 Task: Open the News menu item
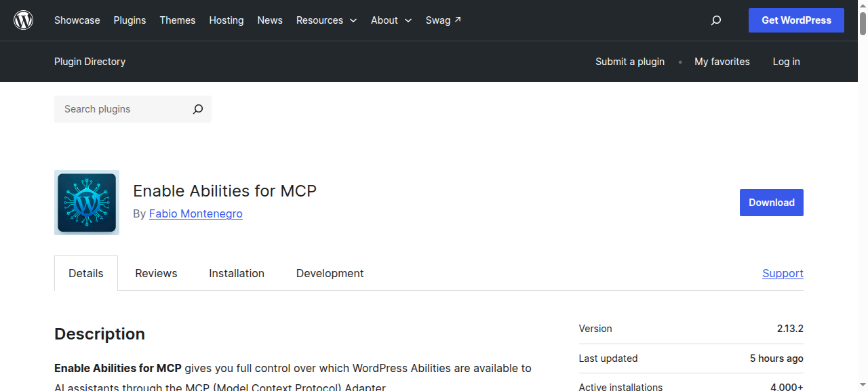[270, 20]
